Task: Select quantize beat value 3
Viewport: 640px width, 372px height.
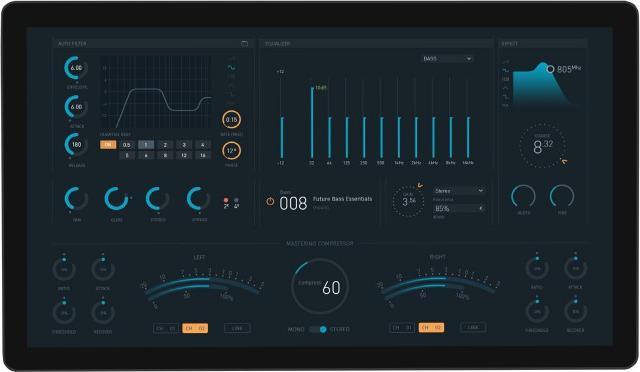Action: point(184,145)
